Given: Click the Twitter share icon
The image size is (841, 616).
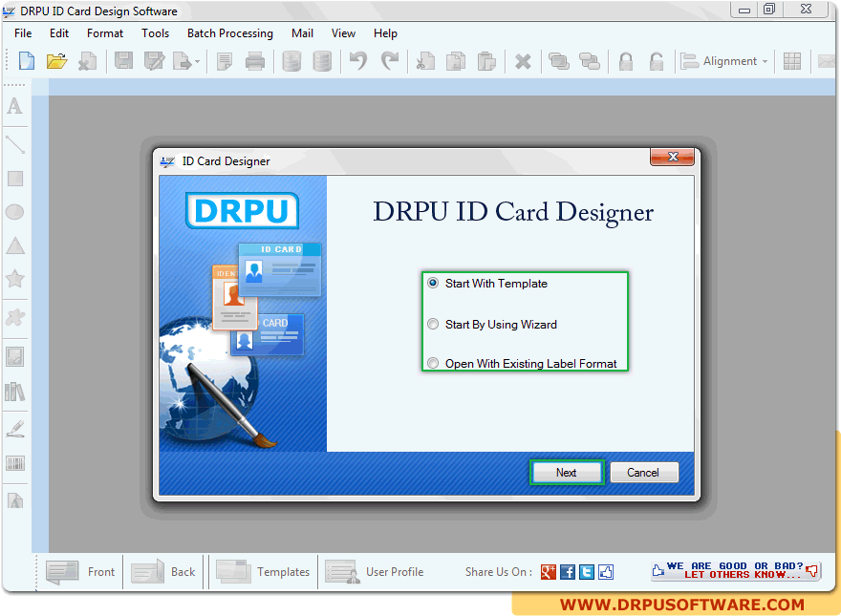Looking at the screenshot, I should [x=587, y=572].
